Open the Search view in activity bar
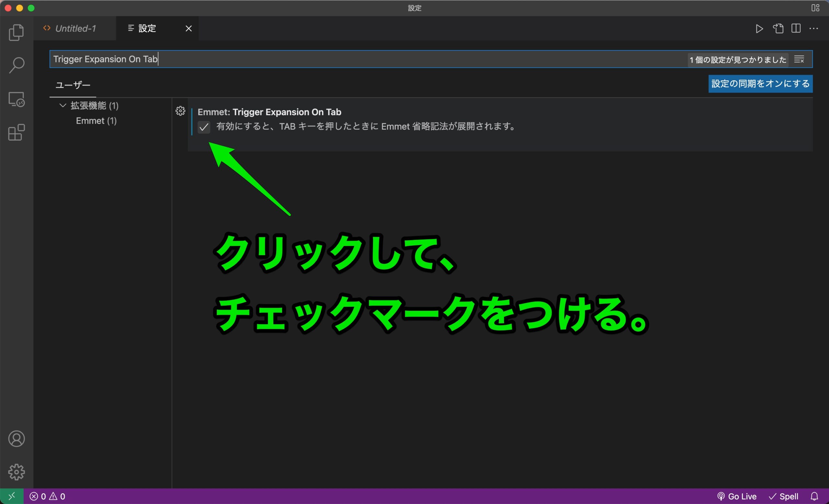Viewport: 829px width, 504px height. point(16,65)
